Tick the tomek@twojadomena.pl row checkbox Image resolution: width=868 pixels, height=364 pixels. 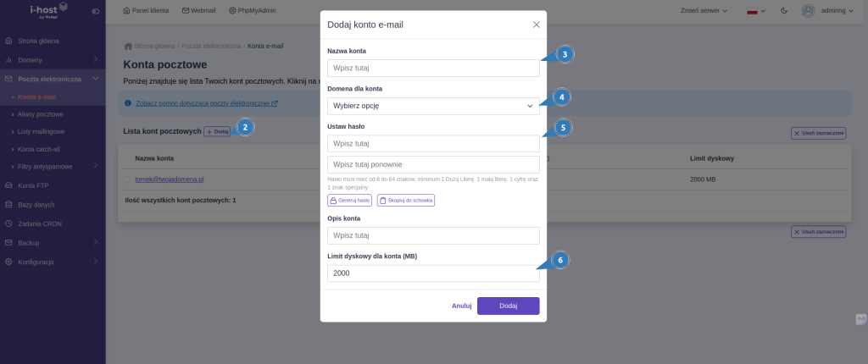[127, 179]
